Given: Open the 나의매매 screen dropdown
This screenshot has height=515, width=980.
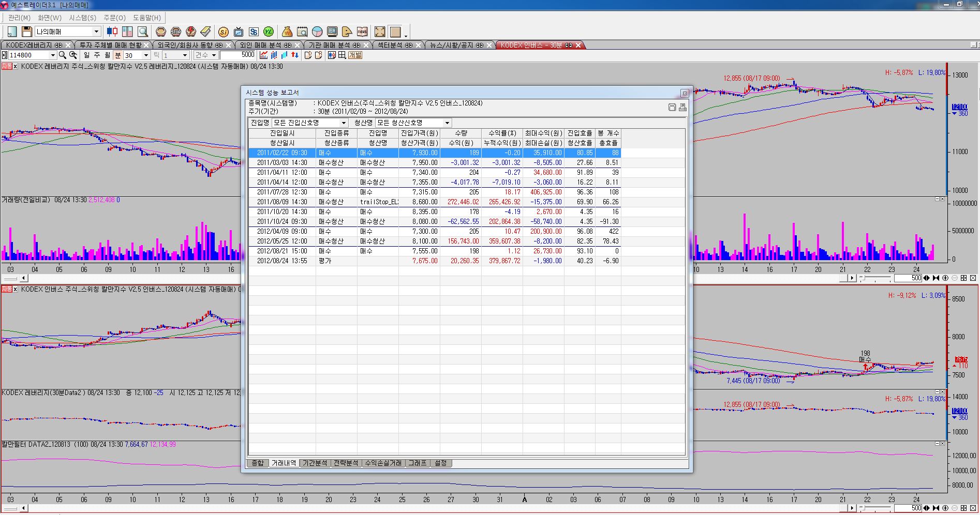Looking at the screenshot, I should point(96,32).
